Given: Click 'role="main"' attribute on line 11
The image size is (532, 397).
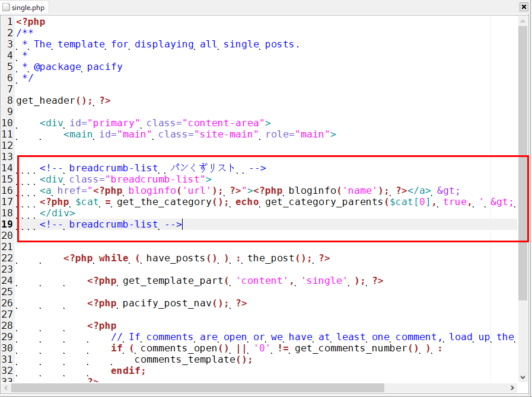Looking at the screenshot, I should coord(298,135).
